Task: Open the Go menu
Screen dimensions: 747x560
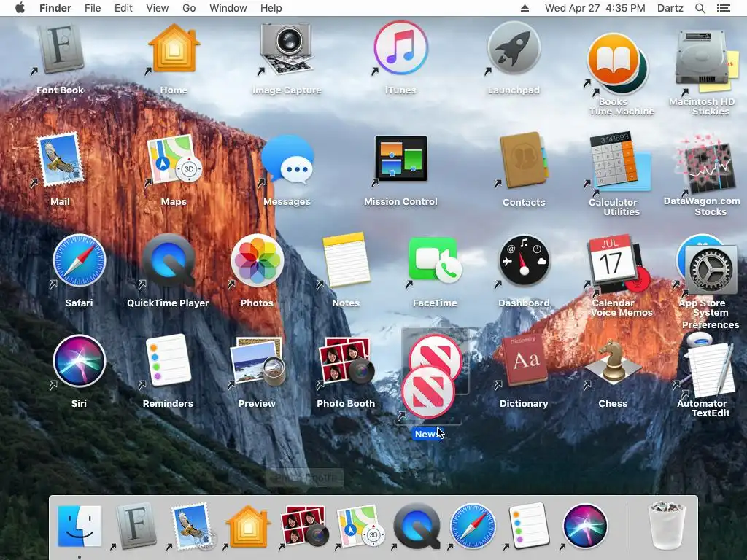Action: (189, 8)
